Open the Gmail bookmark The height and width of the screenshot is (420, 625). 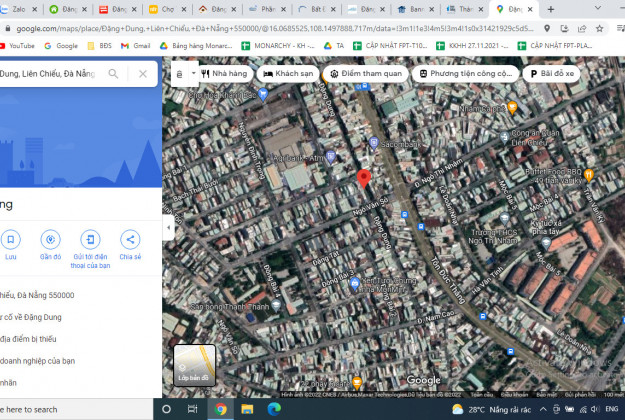(x=136, y=46)
